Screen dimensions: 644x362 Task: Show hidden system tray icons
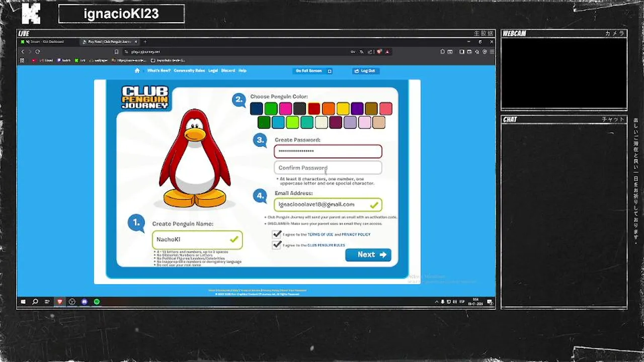436,302
